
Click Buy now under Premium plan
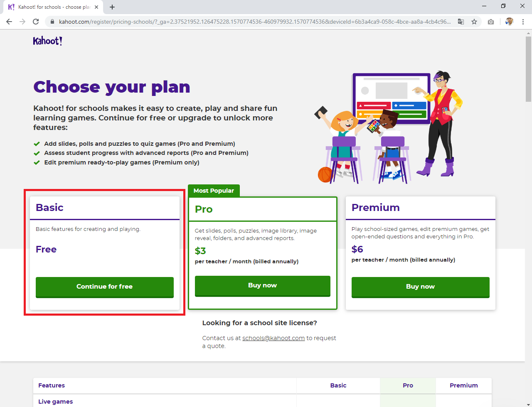point(420,287)
